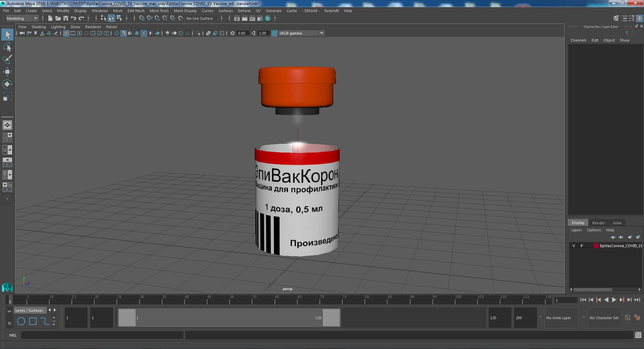Undo the last action
The height and width of the screenshot is (349, 644).
coord(73,18)
